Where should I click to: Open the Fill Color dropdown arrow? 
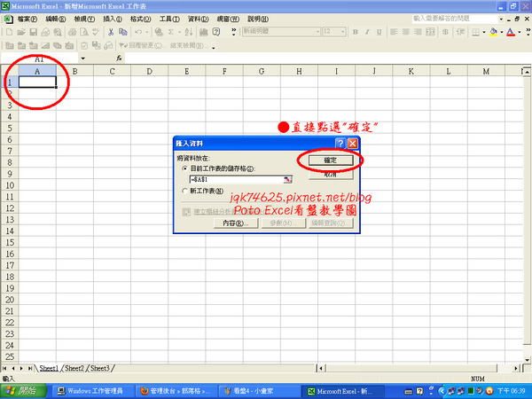coord(502,32)
